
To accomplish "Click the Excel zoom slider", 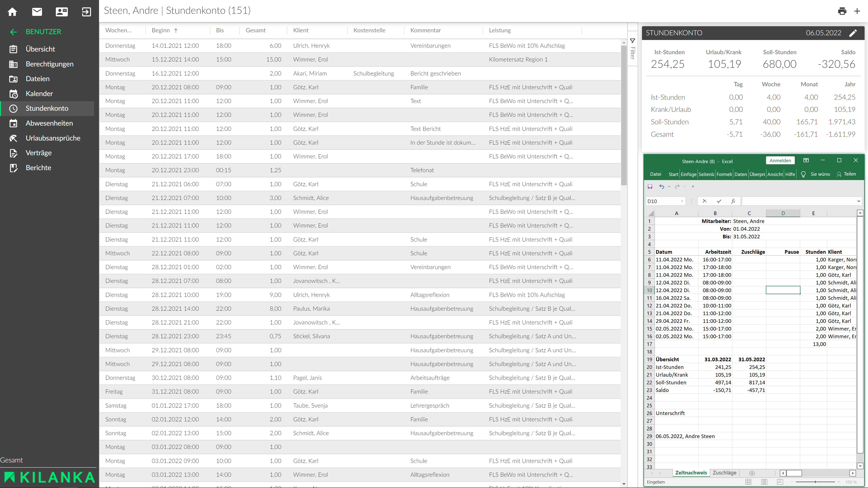I will [815, 482].
